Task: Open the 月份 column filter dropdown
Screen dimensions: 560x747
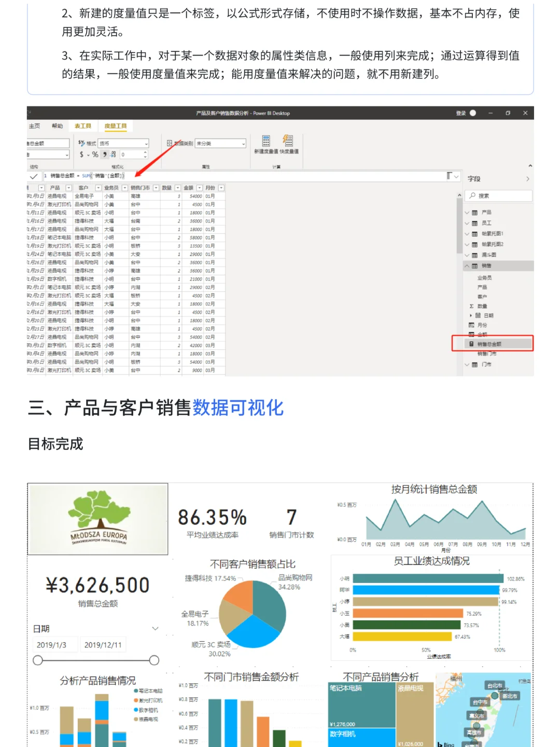Action: click(x=221, y=188)
